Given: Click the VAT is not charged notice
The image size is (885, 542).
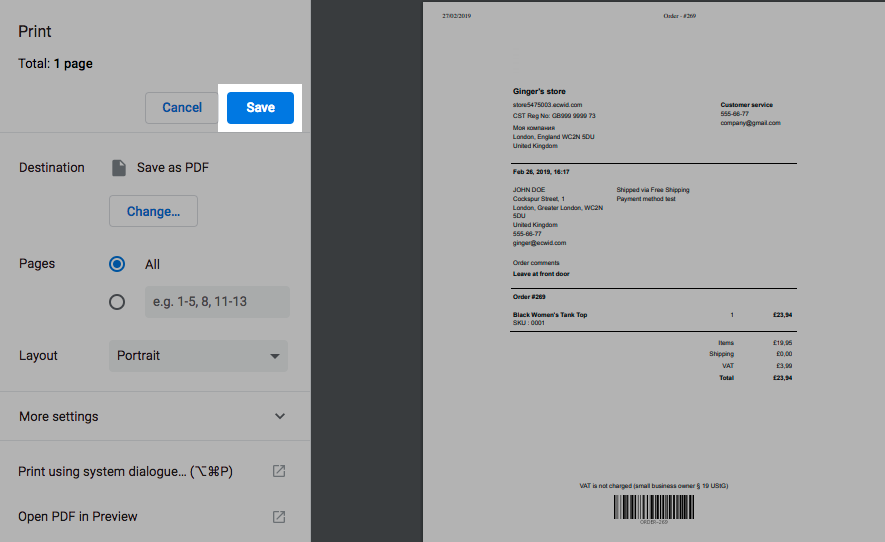Looking at the screenshot, I should [654, 486].
